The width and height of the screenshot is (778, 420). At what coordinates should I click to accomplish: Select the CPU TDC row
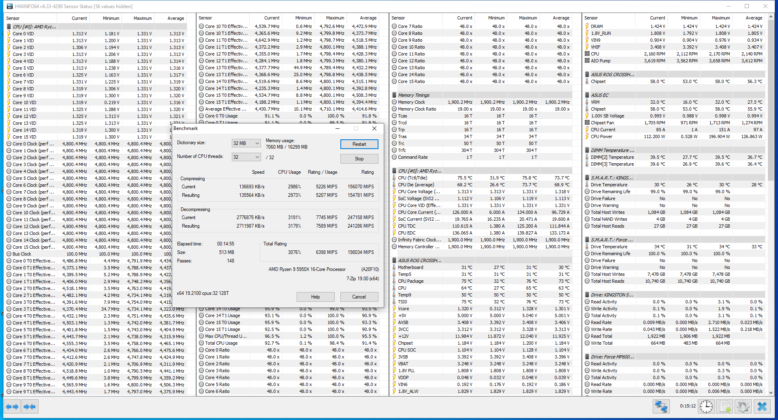point(482,226)
